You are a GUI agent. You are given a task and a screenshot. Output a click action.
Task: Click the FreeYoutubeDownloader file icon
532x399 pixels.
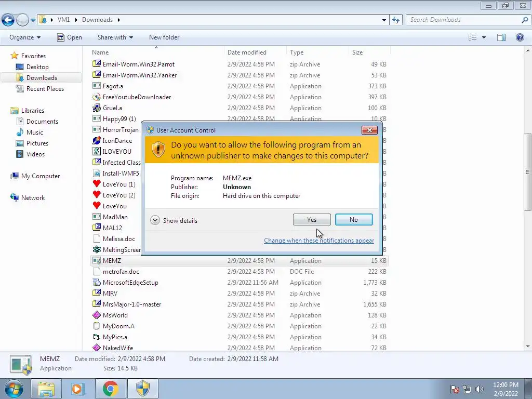[x=97, y=97]
